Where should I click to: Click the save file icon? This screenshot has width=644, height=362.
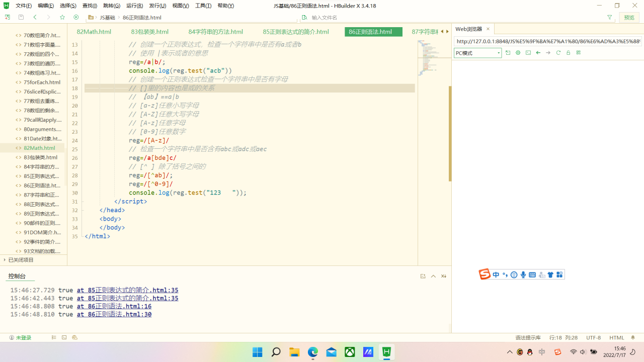21,17
